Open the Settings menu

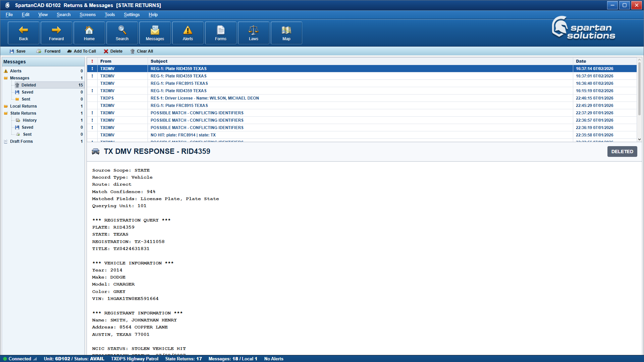pos(131,15)
